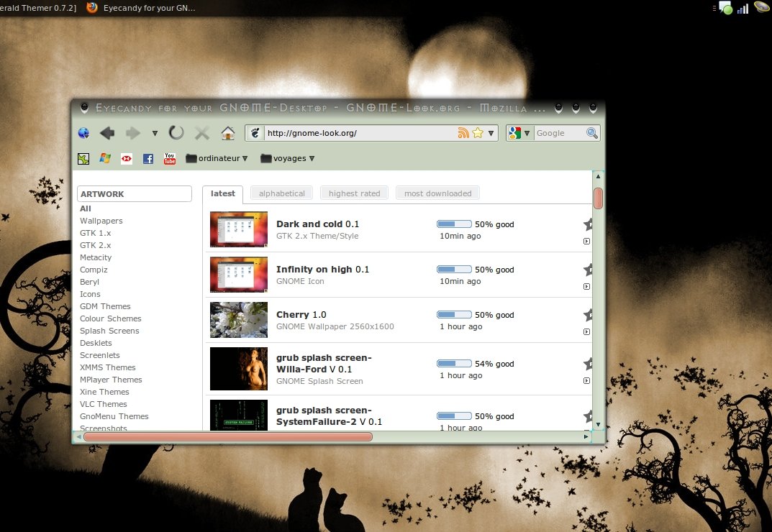The image size is (772, 532).
Task: Open grub splash screen-Willa-Ford title
Action: pos(324,363)
